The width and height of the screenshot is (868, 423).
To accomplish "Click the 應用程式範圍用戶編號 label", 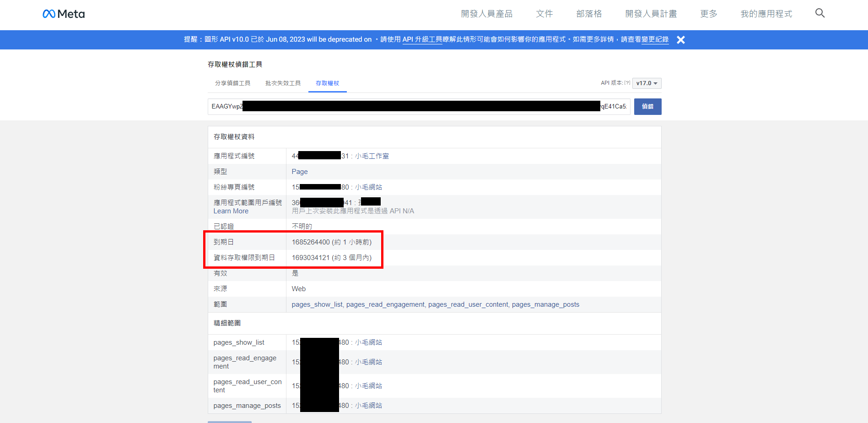I will point(248,203).
